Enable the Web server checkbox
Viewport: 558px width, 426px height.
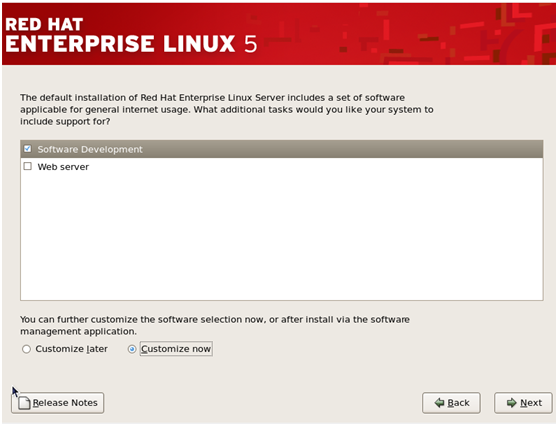[x=27, y=166]
